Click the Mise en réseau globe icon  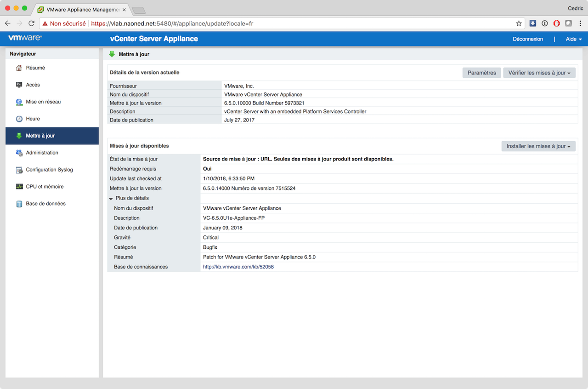pyautogui.click(x=19, y=102)
